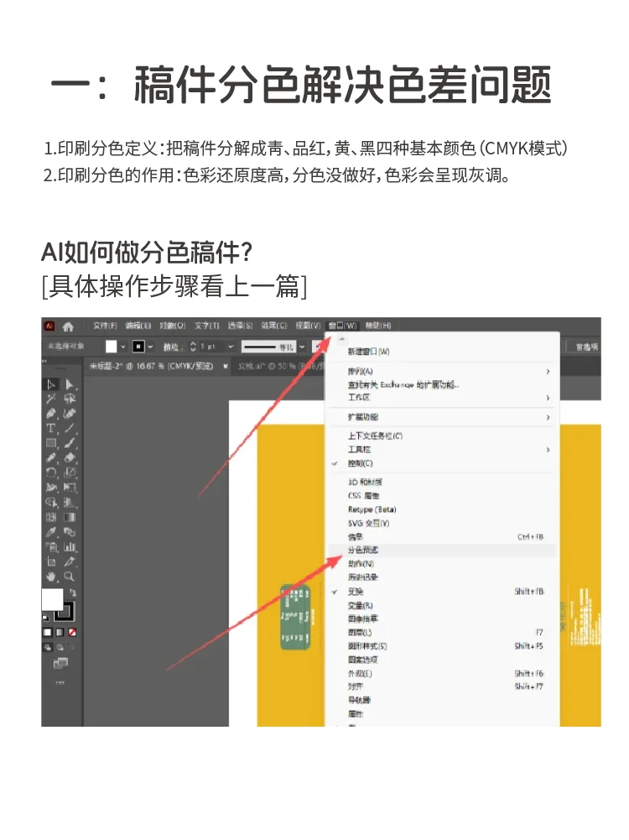Select the Paintbrush tool
Screen dimensions: 629x840
point(70,444)
